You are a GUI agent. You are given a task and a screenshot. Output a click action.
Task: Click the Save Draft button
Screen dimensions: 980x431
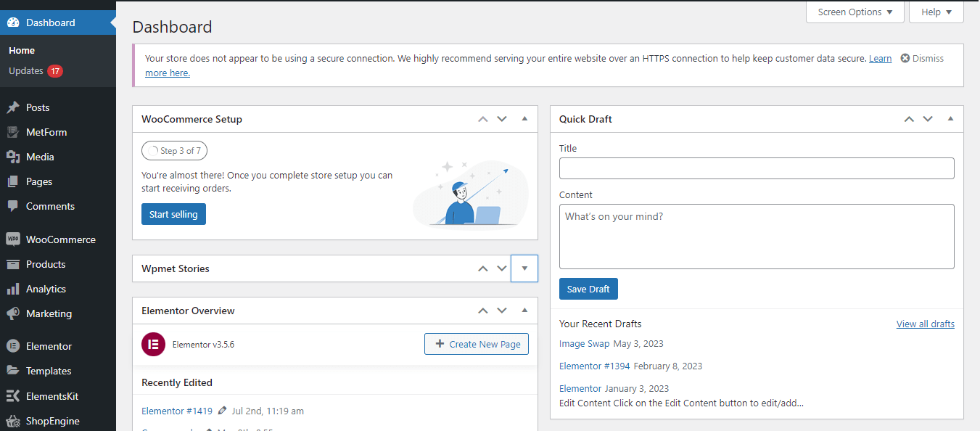point(588,289)
